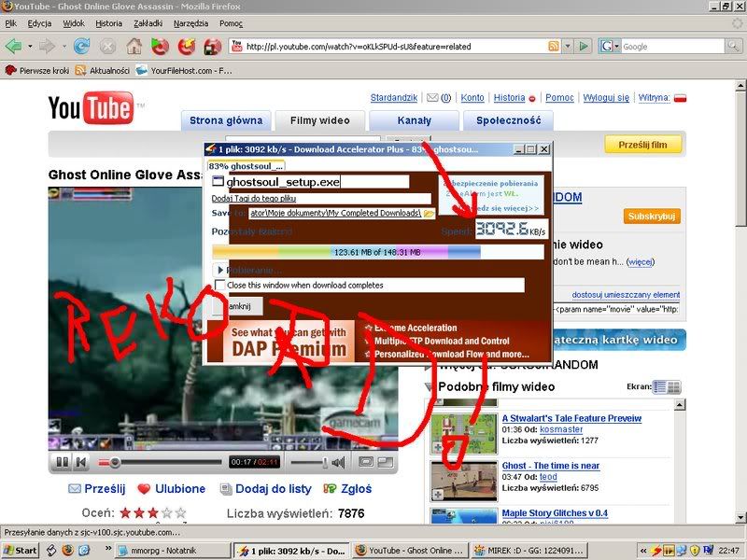Click the Firefox icon in the taskbar quick launch
This screenshot has height=560, width=747.
click(x=67, y=551)
